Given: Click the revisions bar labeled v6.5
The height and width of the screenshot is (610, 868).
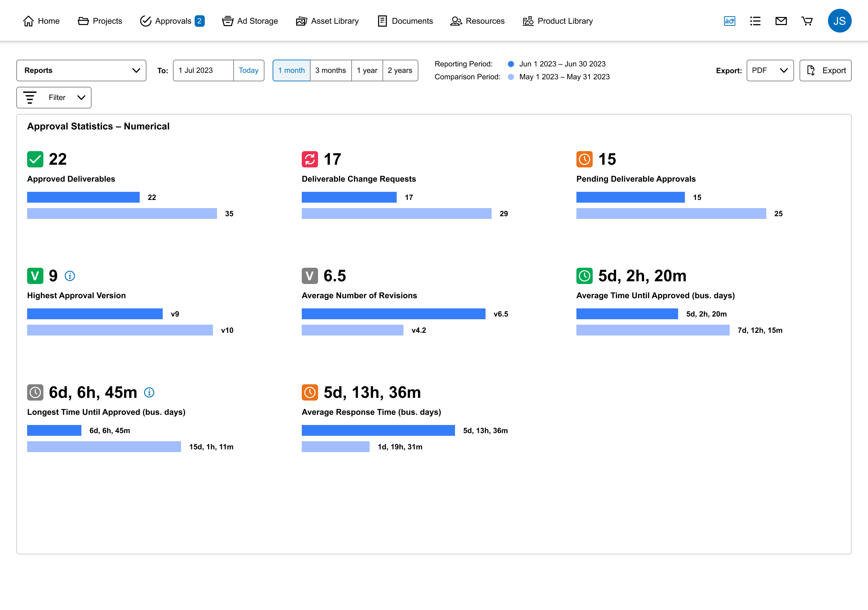Looking at the screenshot, I should 394,314.
